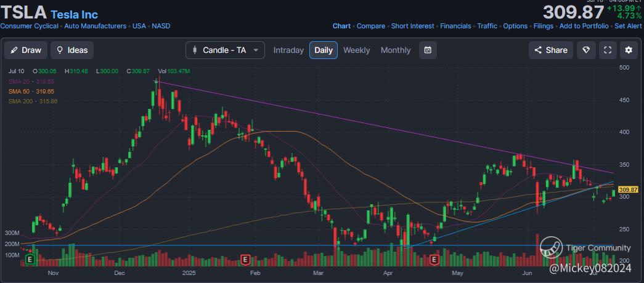Open the Auto Manufacturers industry link
The width and height of the screenshot is (644, 283).
pyautogui.click(x=96, y=26)
